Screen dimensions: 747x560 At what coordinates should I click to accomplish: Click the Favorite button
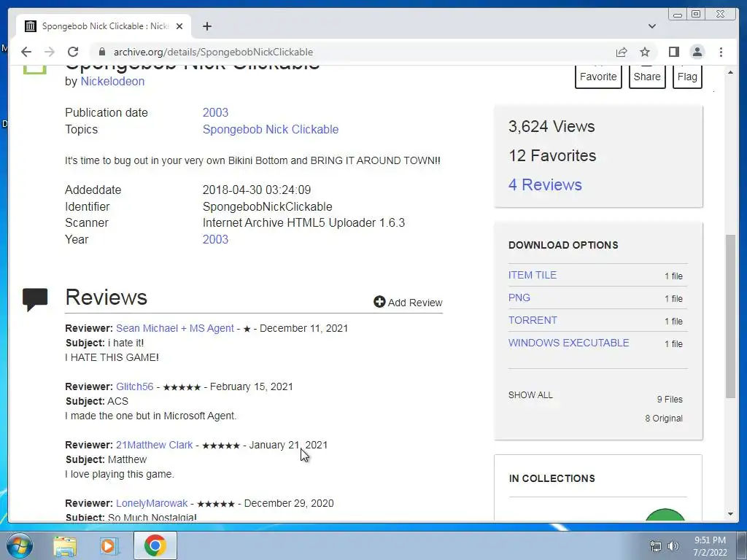[598, 77]
